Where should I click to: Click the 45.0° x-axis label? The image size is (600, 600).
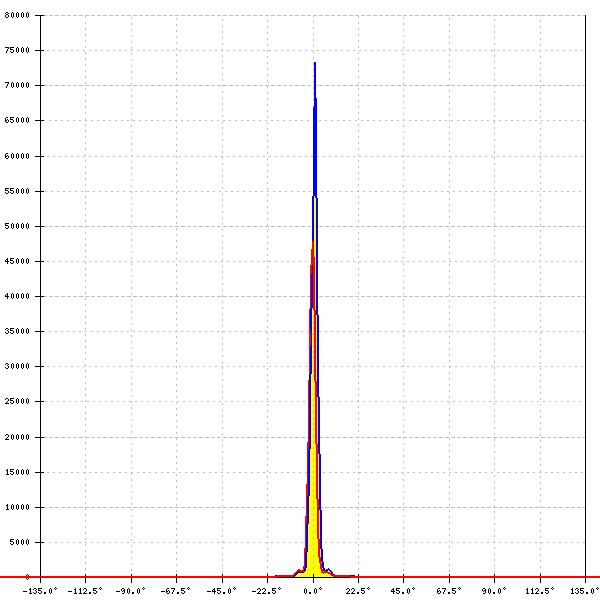coord(403,591)
